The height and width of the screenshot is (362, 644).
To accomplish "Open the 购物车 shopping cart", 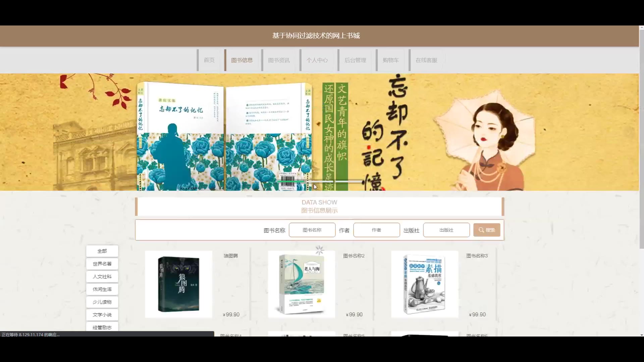I will (391, 60).
